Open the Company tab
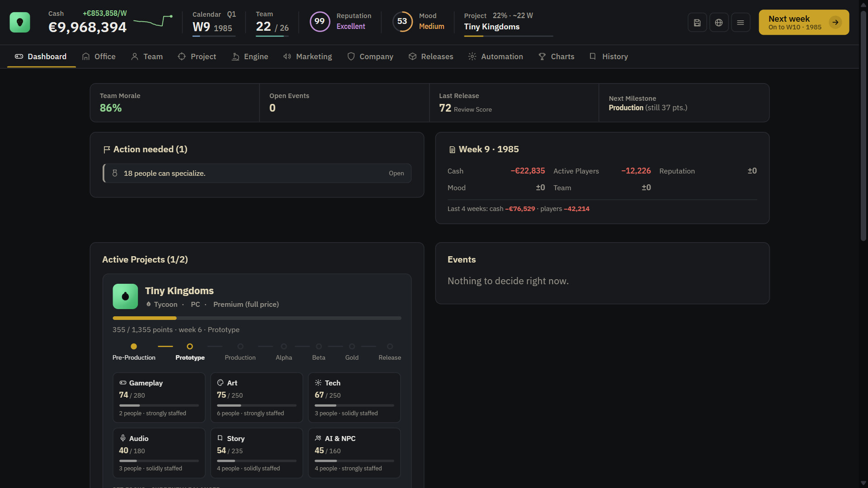This screenshot has height=488, width=868. [x=370, y=56]
